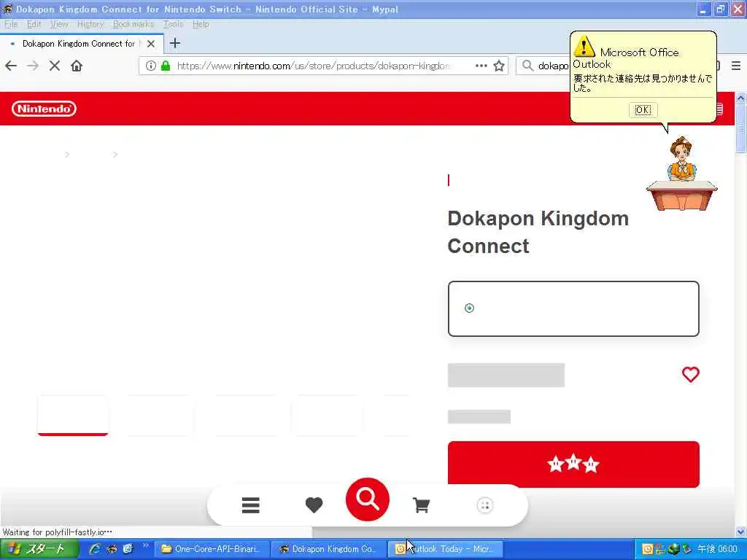Image resolution: width=747 pixels, height=560 pixels.
Task: Close the Dokapon Kingdom Connect tab
Action: pos(151,44)
